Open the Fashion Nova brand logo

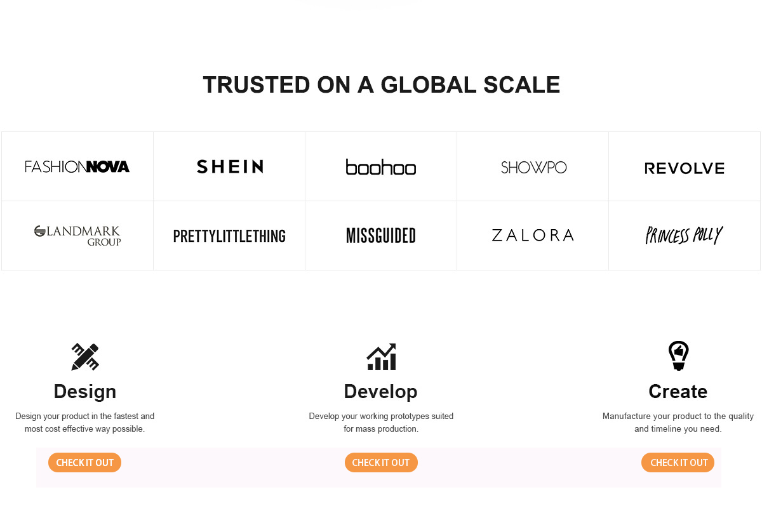[x=77, y=167]
